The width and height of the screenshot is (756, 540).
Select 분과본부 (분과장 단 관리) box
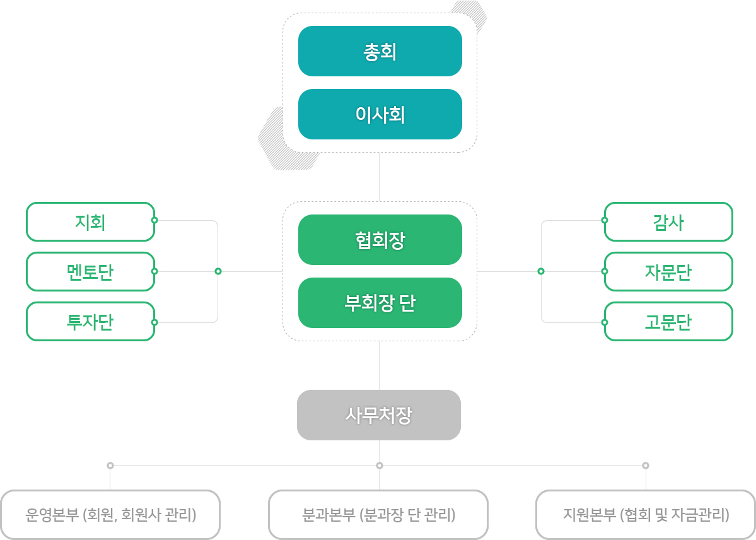click(378, 515)
